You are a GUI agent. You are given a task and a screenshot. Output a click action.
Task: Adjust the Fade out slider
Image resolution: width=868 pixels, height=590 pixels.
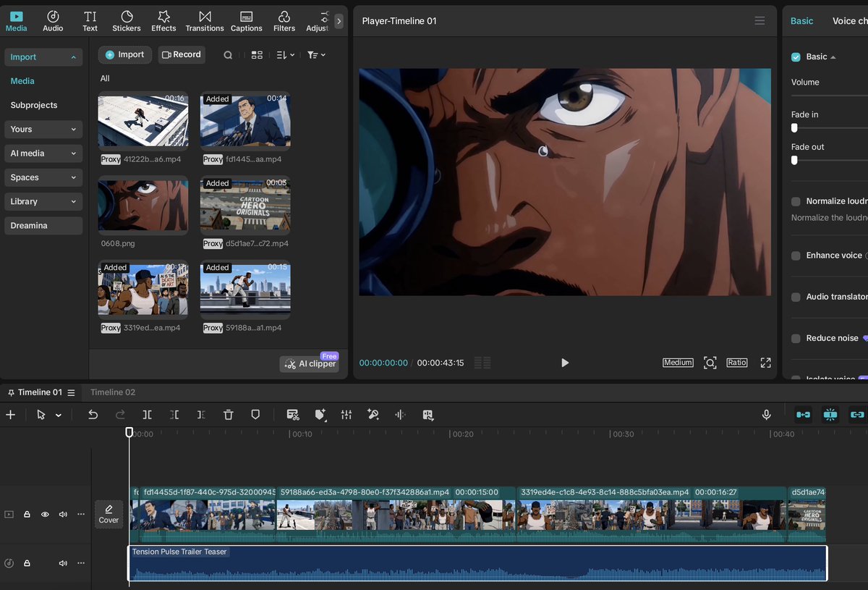tap(794, 160)
